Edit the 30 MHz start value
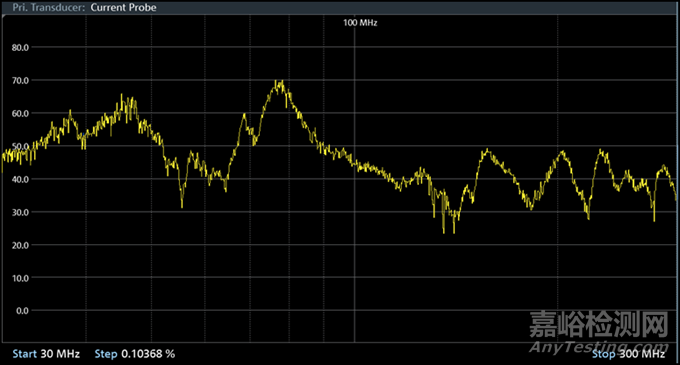680x365 pixels. [60, 354]
